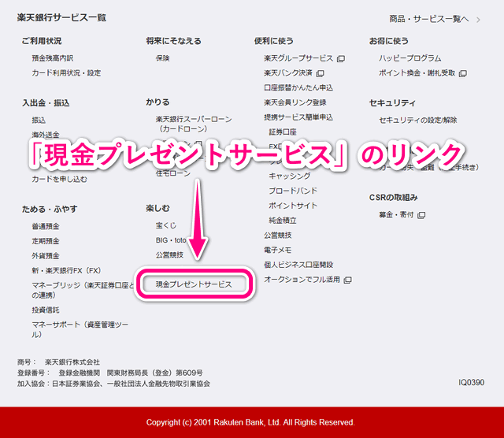Open 楽天バンク決済 link
This screenshot has height=438, width=504.
coord(288,73)
